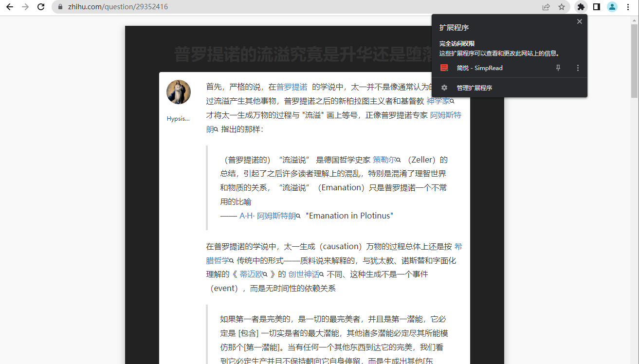Screen dimensions: 639x364
Task: Click the author avatar image
Action: pyautogui.click(x=179, y=92)
